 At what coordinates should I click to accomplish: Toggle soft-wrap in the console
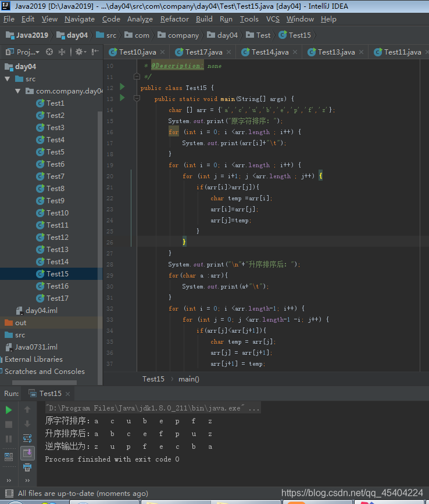pos(27,438)
